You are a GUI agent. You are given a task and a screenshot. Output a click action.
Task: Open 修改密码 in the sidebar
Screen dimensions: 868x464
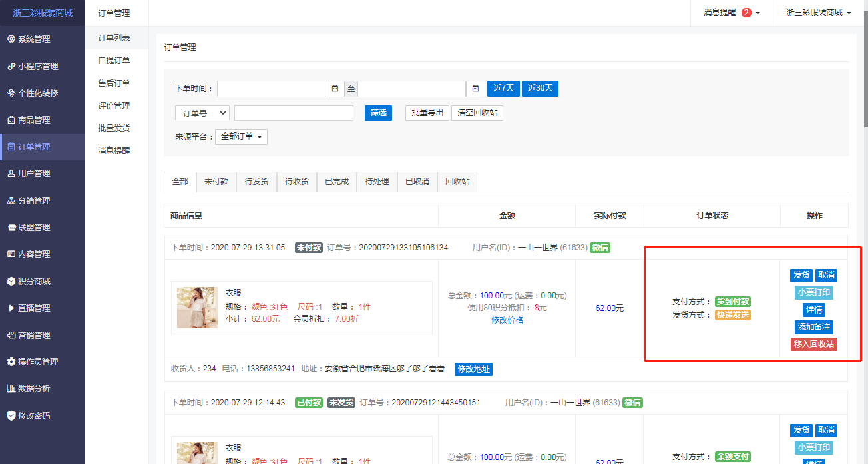[43, 415]
